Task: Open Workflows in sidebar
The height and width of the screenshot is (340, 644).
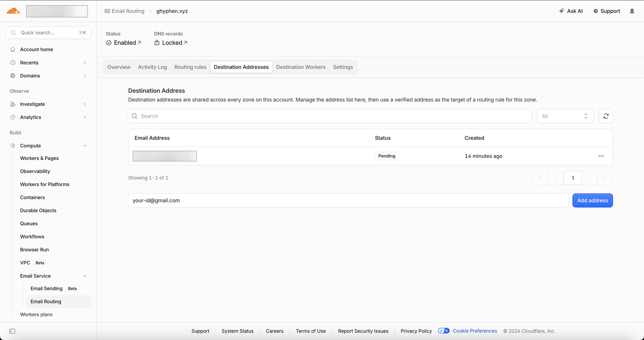Action: tap(32, 237)
